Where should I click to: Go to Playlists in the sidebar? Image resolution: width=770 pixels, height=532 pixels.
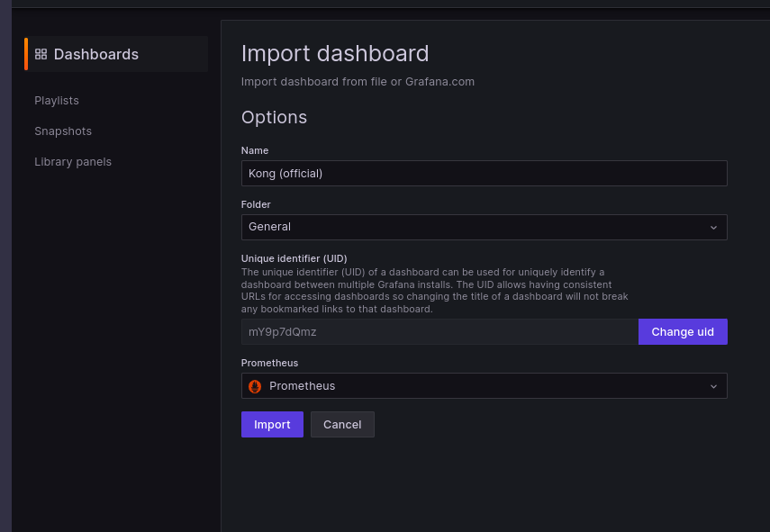click(x=57, y=100)
